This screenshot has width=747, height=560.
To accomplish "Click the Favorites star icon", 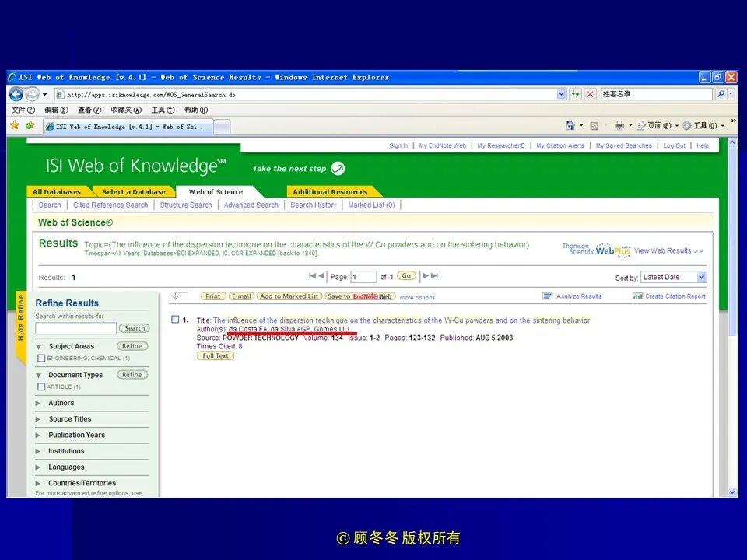I will [15, 125].
